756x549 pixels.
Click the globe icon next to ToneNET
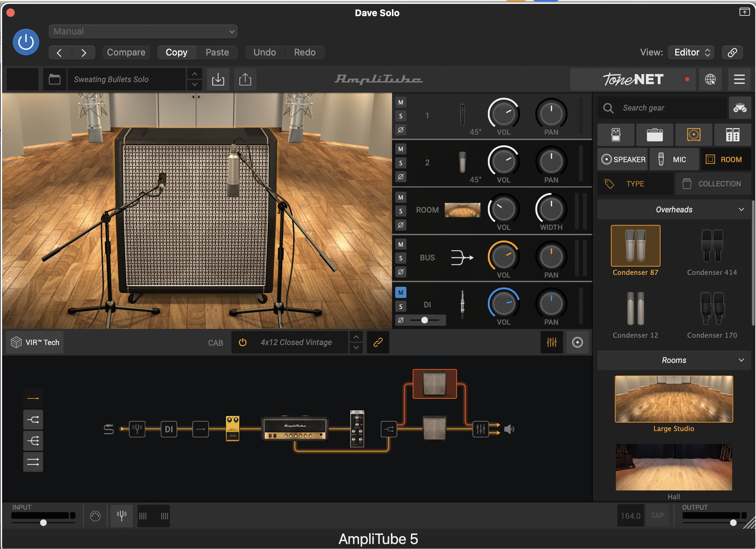pos(710,79)
